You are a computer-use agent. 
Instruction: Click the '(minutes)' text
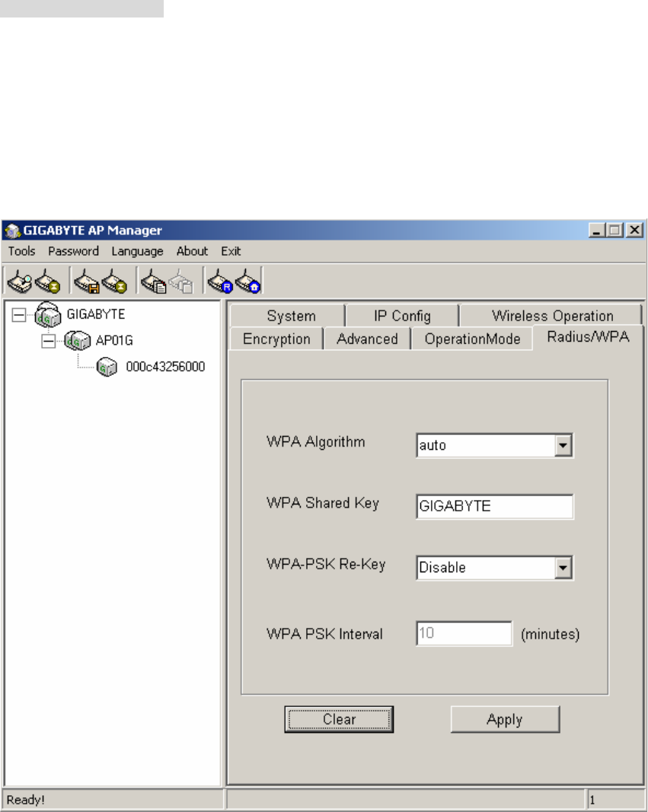click(x=550, y=635)
